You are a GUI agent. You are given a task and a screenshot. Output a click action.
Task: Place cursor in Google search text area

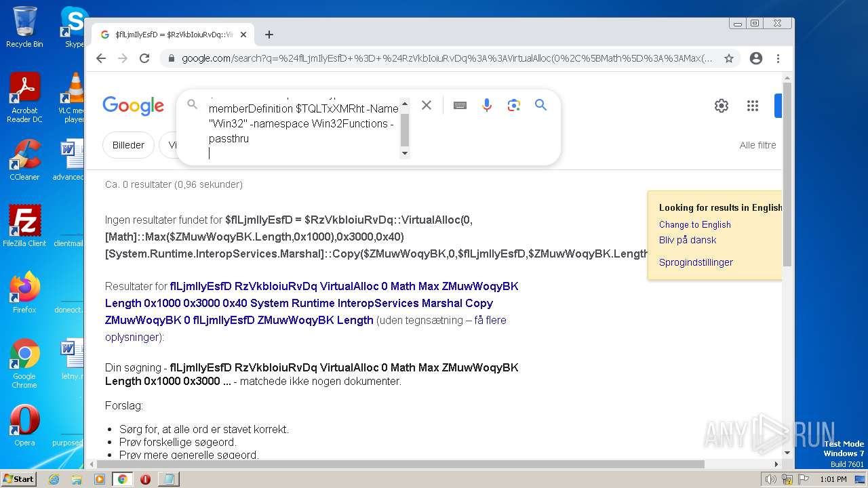coord(304,127)
